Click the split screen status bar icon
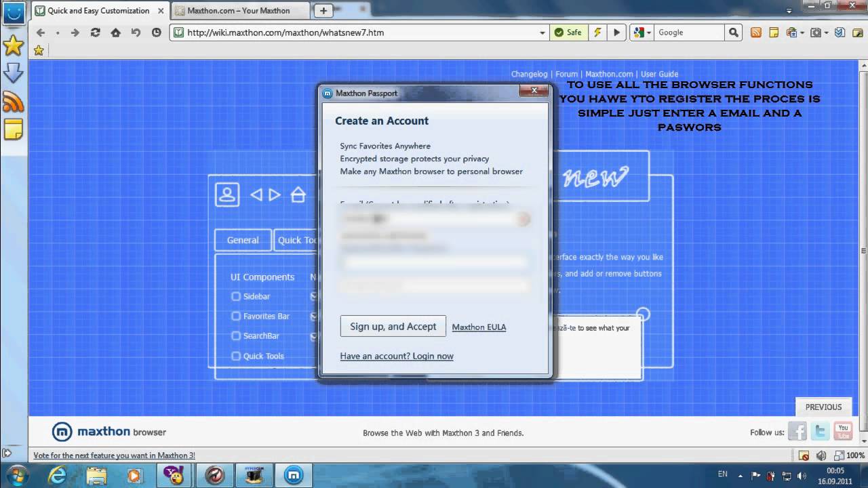The height and width of the screenshot is (488, 868). (x=839, y=455)
